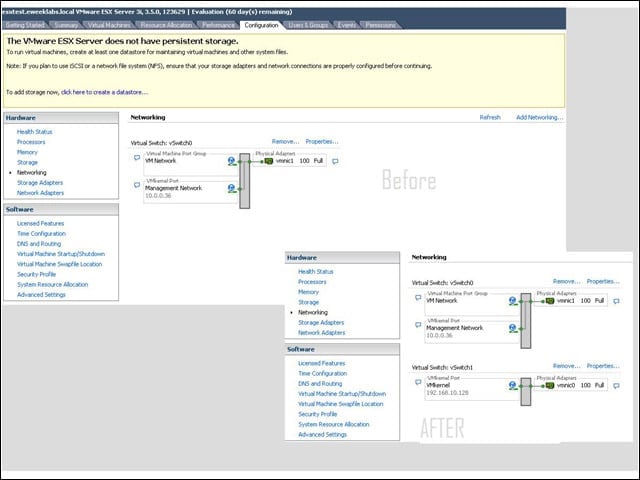
Task: Click the info bubble icon beside the VMkernel port
Action: 418,382
